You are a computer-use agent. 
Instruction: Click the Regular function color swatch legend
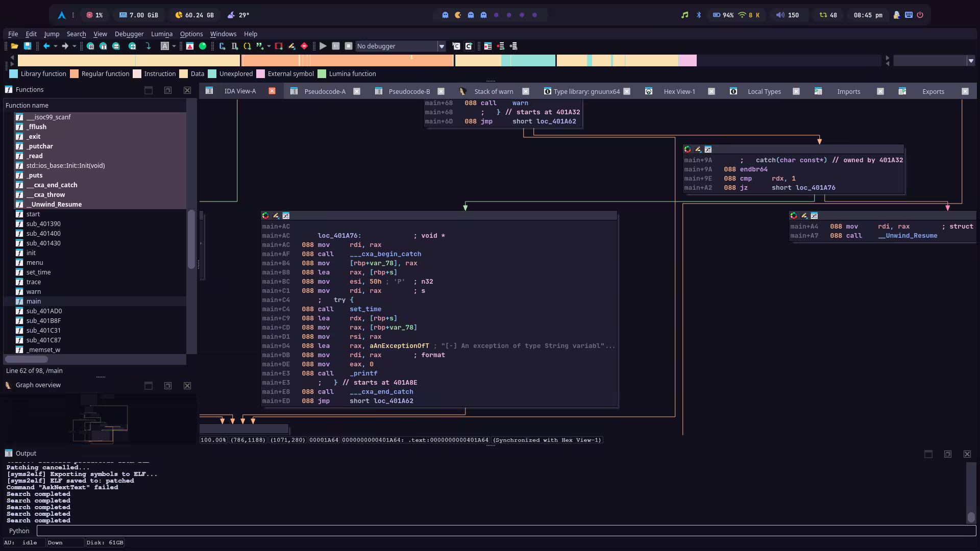point(75,74)
